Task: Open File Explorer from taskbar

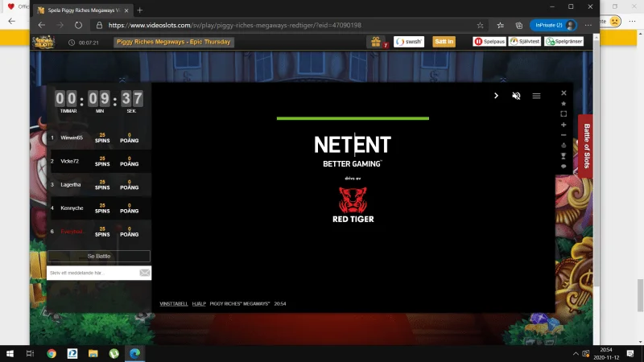Action: pos(93,353)
